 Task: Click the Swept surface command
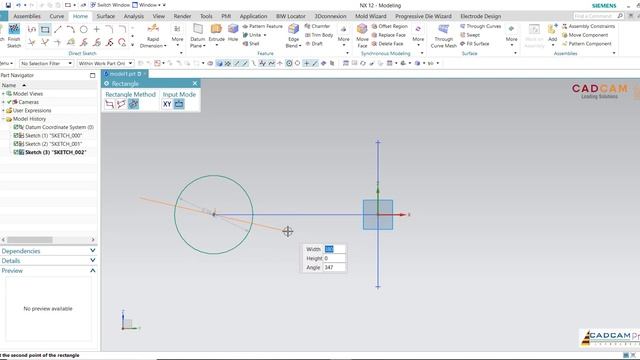pyautogui.click(x=470, y=35)
